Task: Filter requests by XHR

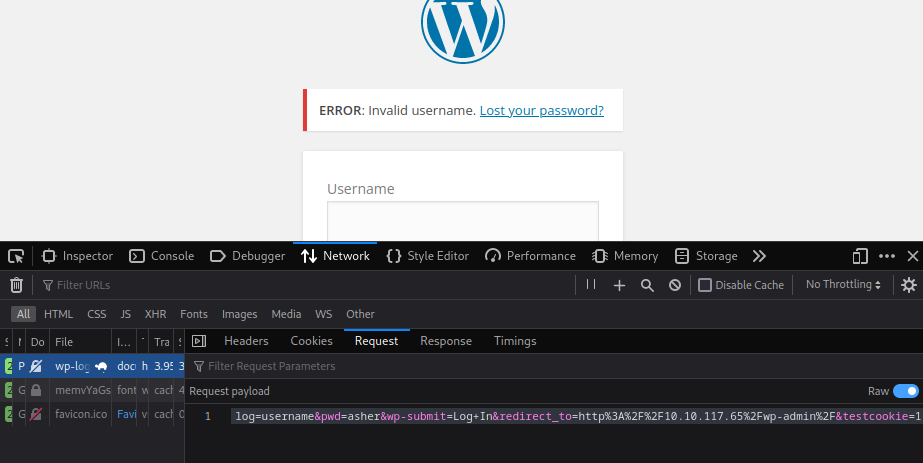Action: pyautogui.click(x=155, y=314)
